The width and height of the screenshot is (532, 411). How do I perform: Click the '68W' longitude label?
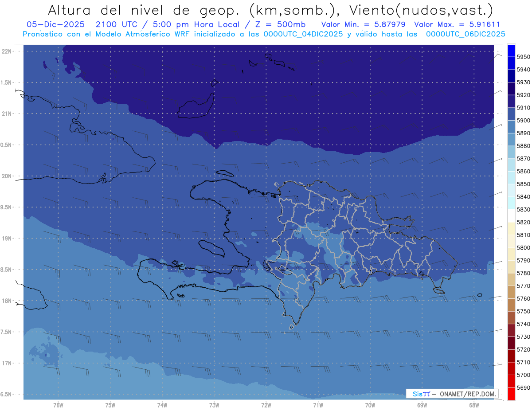474,405
